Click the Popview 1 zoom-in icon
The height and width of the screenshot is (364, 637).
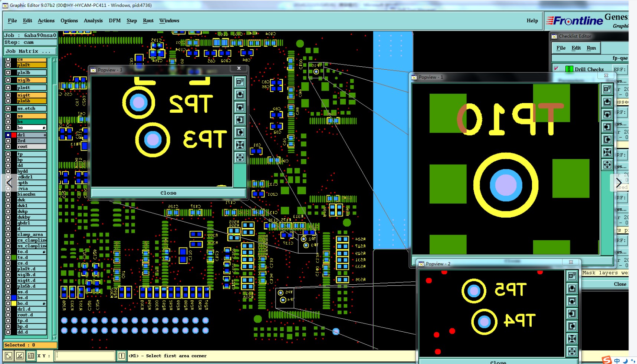click(607, 152)
